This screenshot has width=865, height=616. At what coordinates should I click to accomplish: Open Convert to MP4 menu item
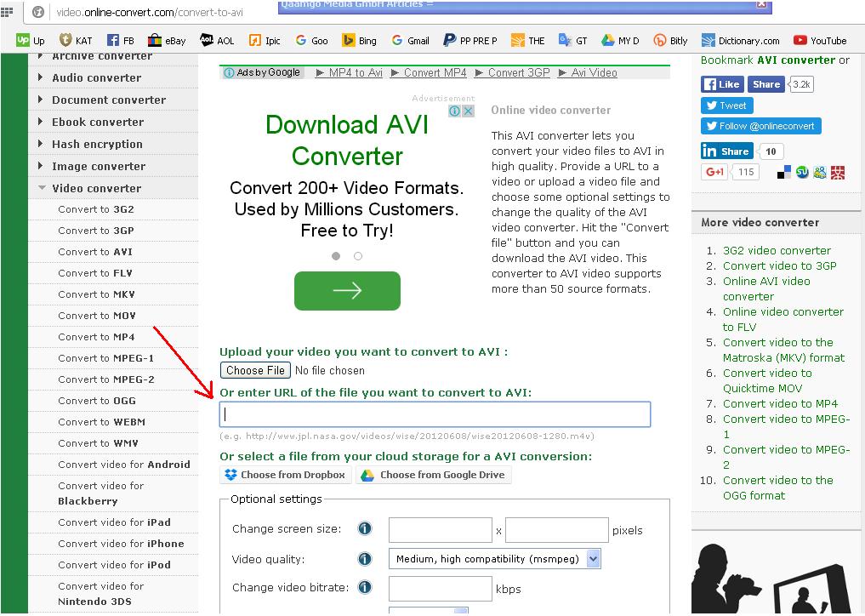click(x=97, y=337)
